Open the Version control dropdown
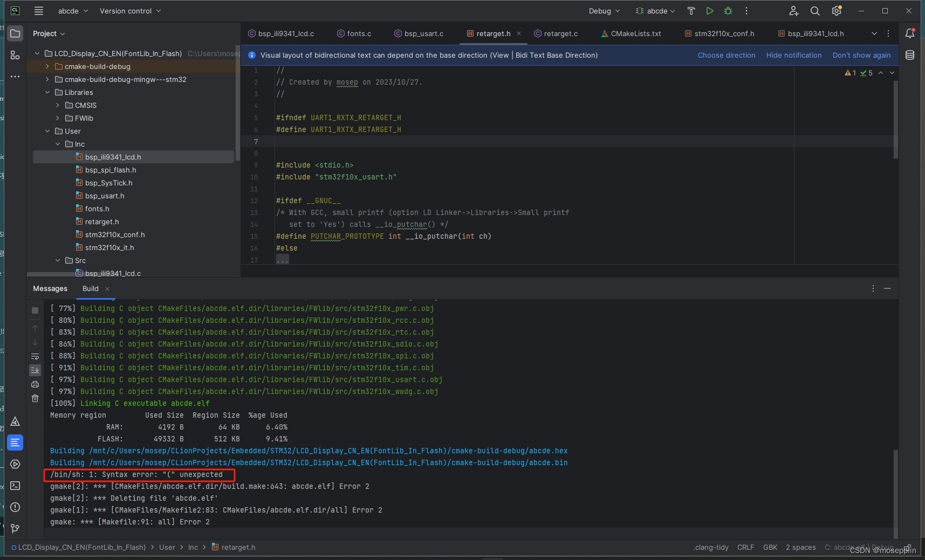Image resolution: width=925 pixels, height=560 pixels. pos(129,11)
